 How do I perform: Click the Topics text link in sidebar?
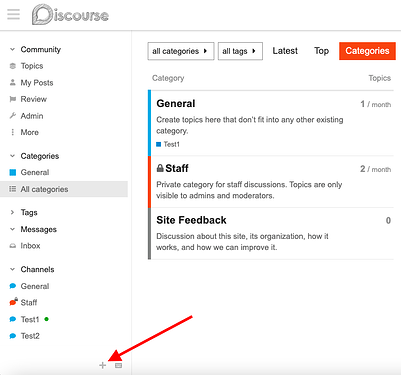point(32,66)
